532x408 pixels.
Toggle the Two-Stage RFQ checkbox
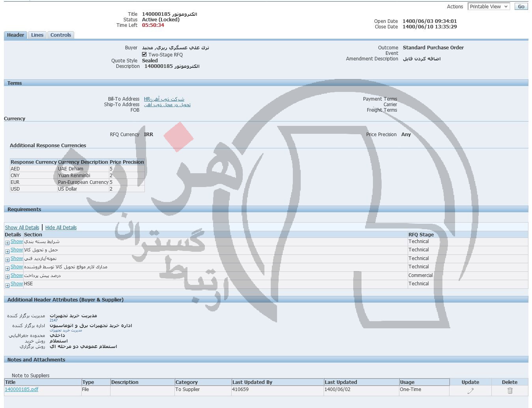pyautogui.click(x=144, y=54)
